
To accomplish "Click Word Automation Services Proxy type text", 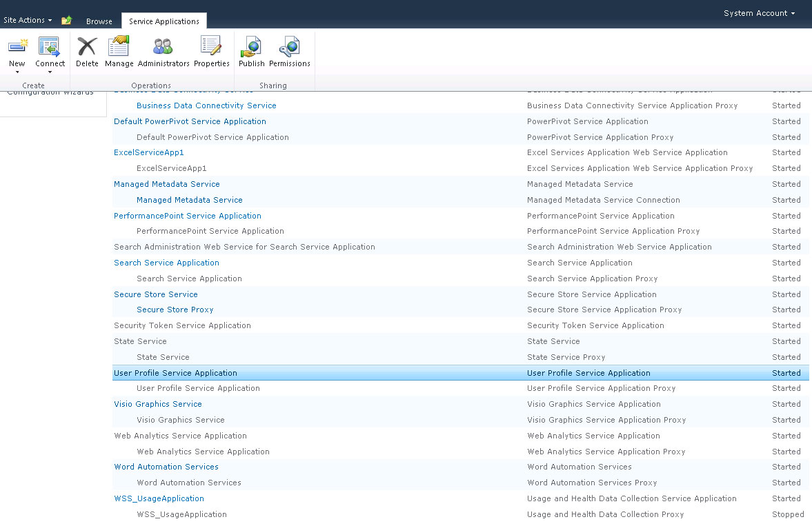I will tap(592, 483).
